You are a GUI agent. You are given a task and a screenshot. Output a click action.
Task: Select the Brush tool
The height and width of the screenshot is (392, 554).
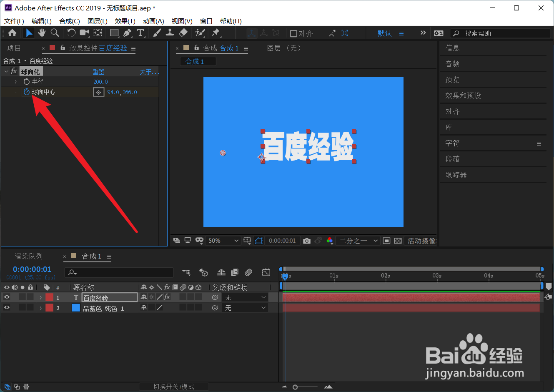157,33
